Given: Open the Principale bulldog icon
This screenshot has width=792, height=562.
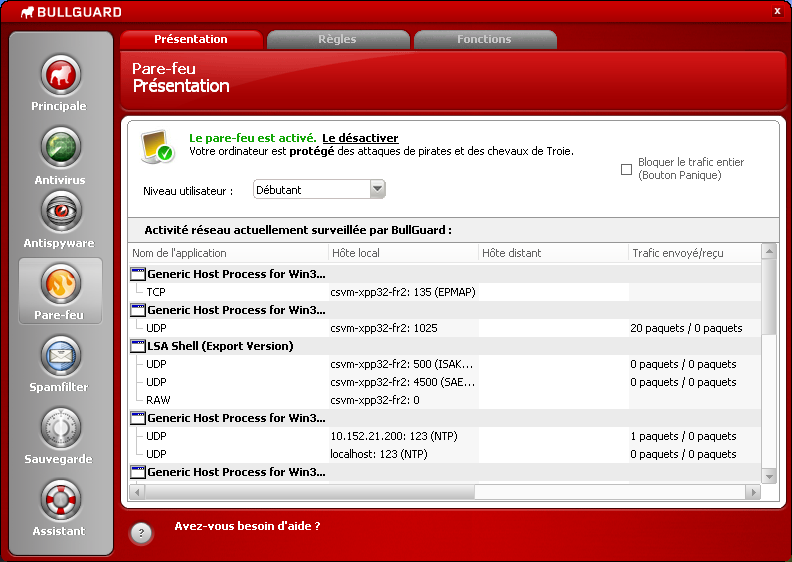Looking at the screenshot, I should tap(61, 76).
